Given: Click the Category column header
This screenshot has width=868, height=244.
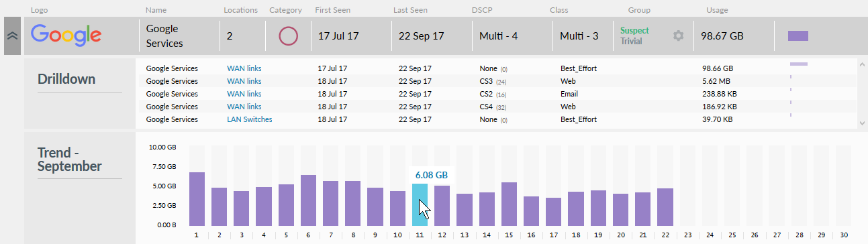Looking at the screenshot, I should coord(285,10).
